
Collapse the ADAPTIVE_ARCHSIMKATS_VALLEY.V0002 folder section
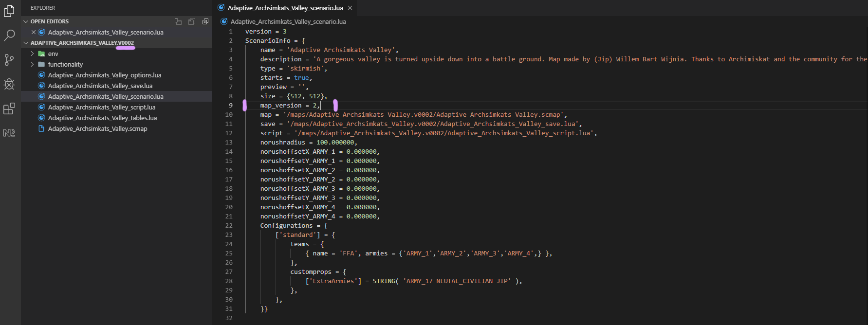tap(26, 43)
